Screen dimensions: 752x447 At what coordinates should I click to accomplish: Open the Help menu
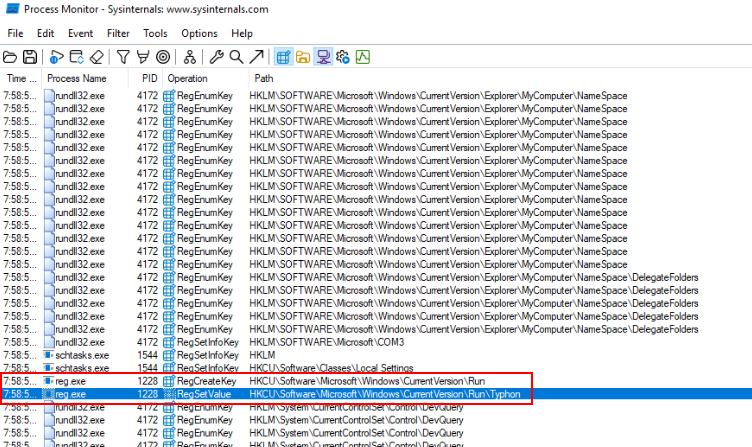pyautogui.click(x=242, y=33)
